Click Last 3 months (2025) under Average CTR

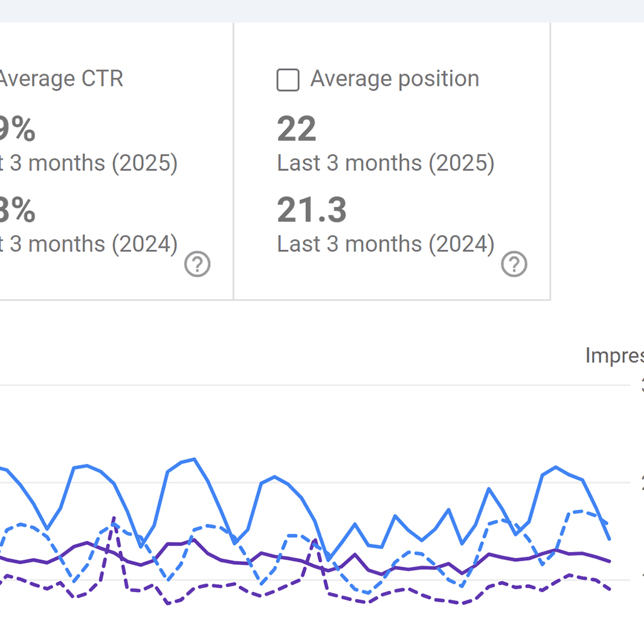(88, 163)
